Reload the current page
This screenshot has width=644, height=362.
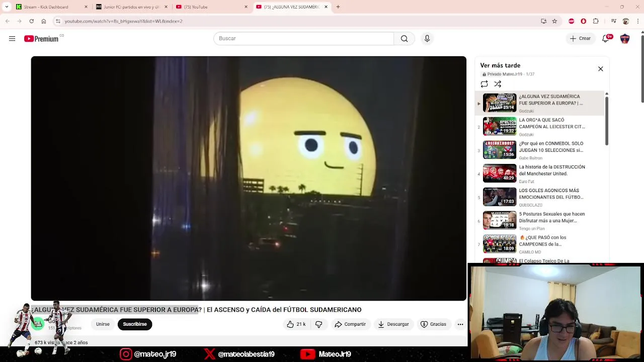click(31, 21)
